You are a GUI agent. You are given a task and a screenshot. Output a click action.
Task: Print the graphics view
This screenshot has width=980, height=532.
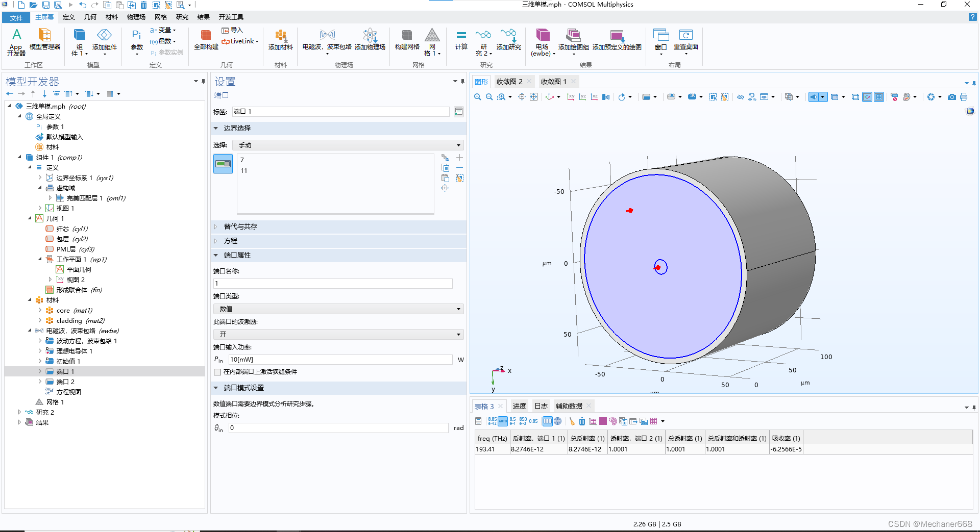[964, 97]
